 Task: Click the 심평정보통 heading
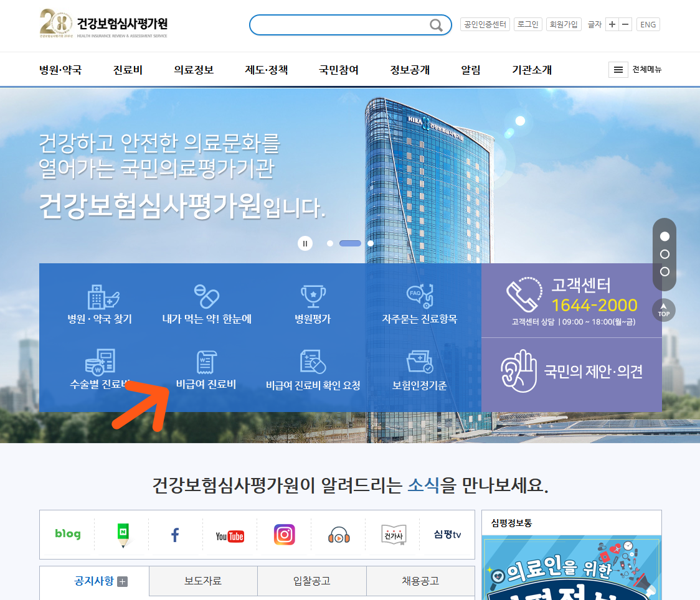coord(511,523)
